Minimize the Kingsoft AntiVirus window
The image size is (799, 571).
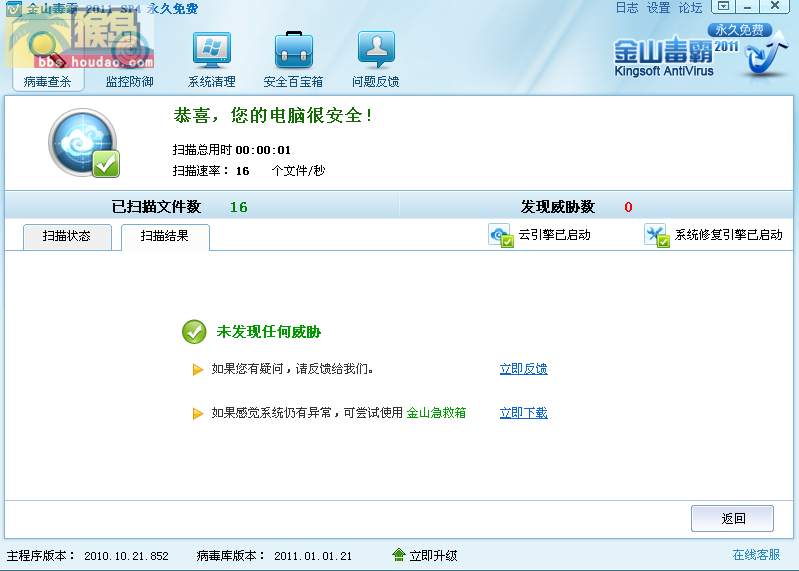tap(747, 6)
